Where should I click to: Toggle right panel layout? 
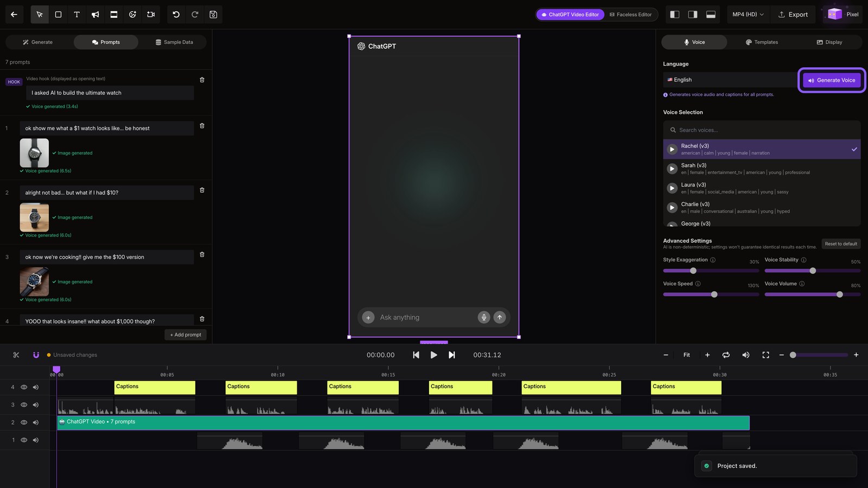point(693,15)
